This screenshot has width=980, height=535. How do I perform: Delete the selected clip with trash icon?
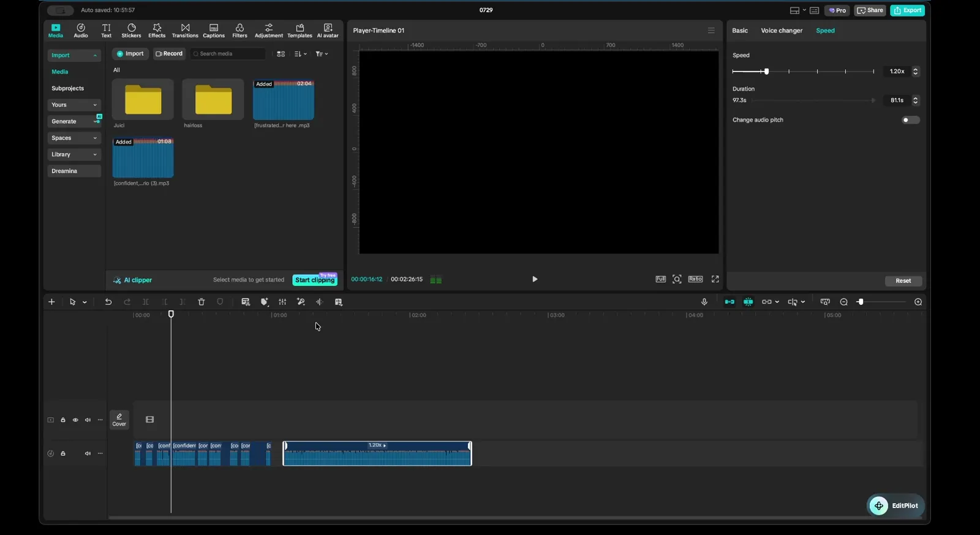coord(202,302)
